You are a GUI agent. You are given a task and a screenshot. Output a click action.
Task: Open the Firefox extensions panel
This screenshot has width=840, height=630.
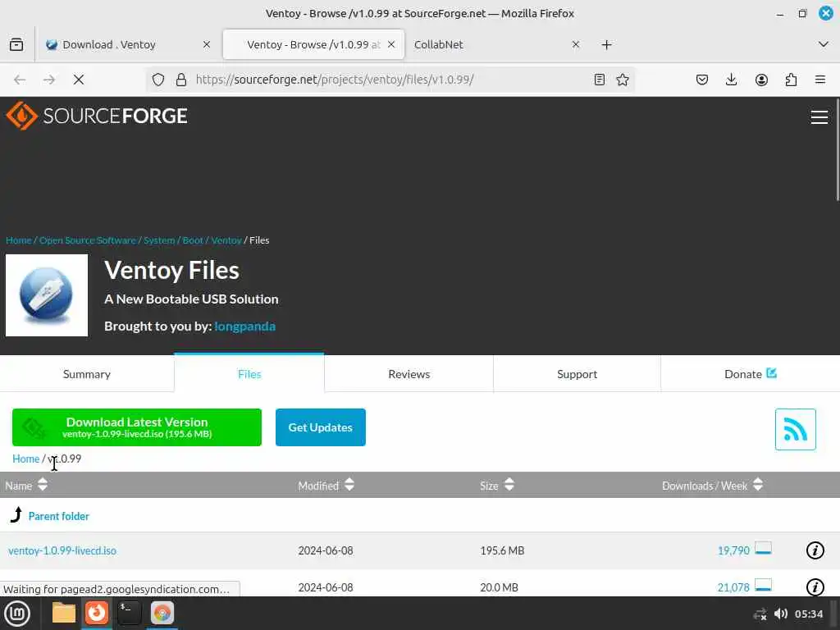pos(791,80)
